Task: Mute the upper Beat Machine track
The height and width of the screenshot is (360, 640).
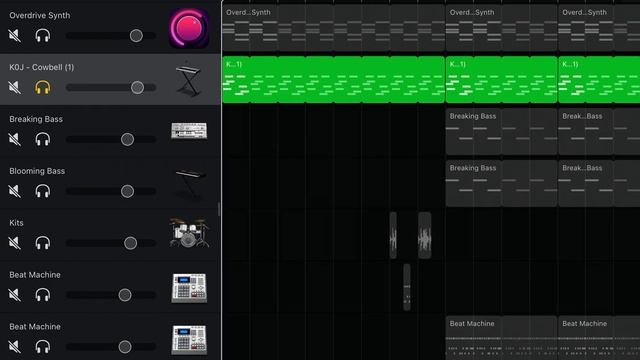Action: [x=15, y=295]
